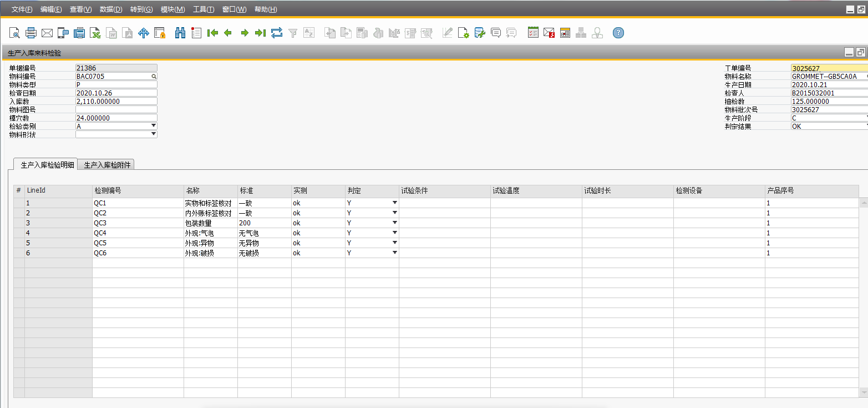
Task: Click into the 物料图号 input field
Action: pos(116,109)
